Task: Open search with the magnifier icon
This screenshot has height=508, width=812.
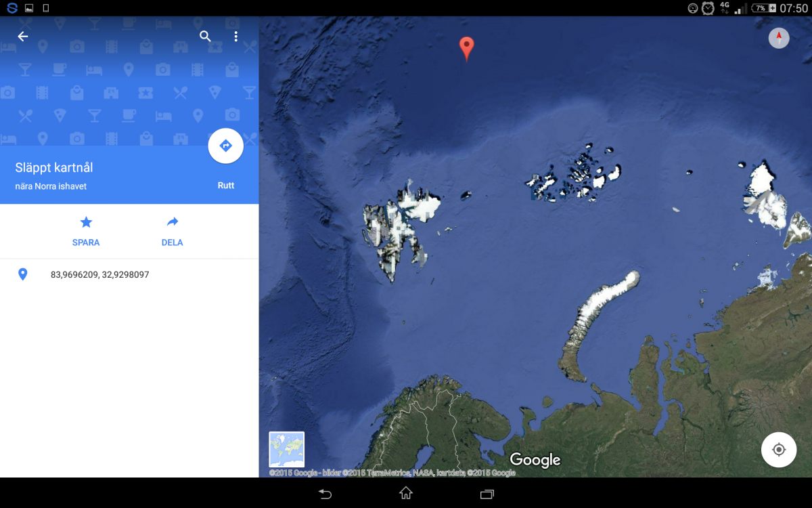Action: coord(206,37)
